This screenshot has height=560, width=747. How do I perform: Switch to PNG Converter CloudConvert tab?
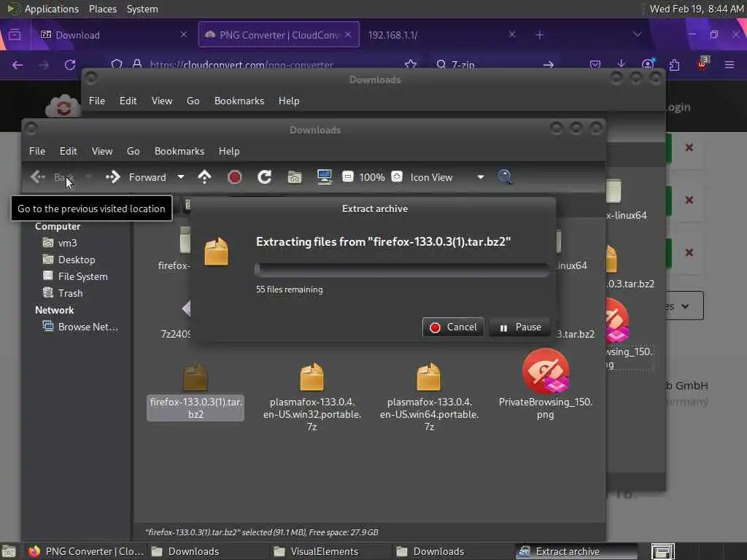coord(279,35)
